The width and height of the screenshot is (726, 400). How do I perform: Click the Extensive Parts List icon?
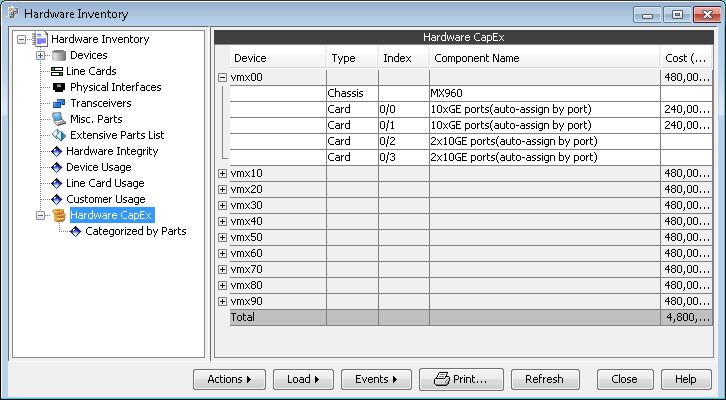pyautogui.click(x=57, y=136)
